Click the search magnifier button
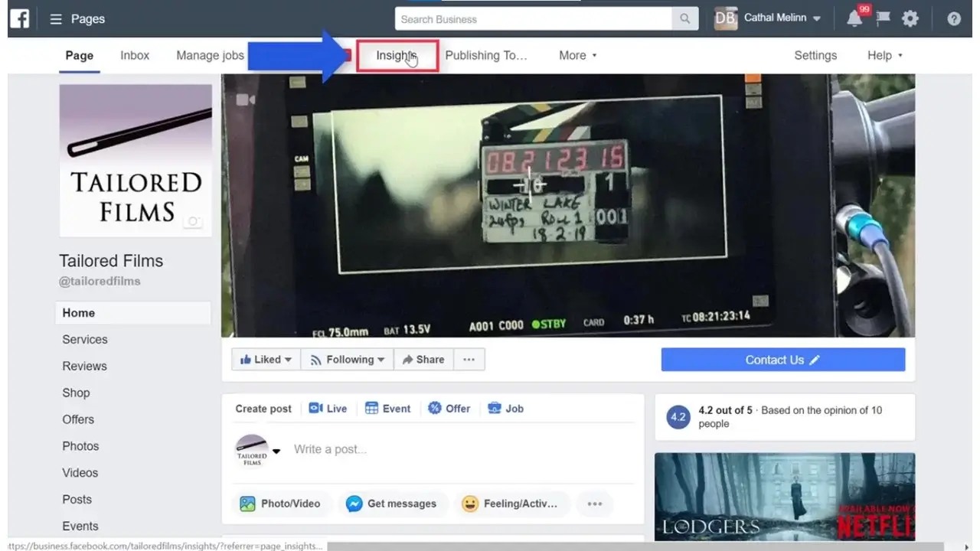This screenshot has width=980, height=551. [684, 19]
